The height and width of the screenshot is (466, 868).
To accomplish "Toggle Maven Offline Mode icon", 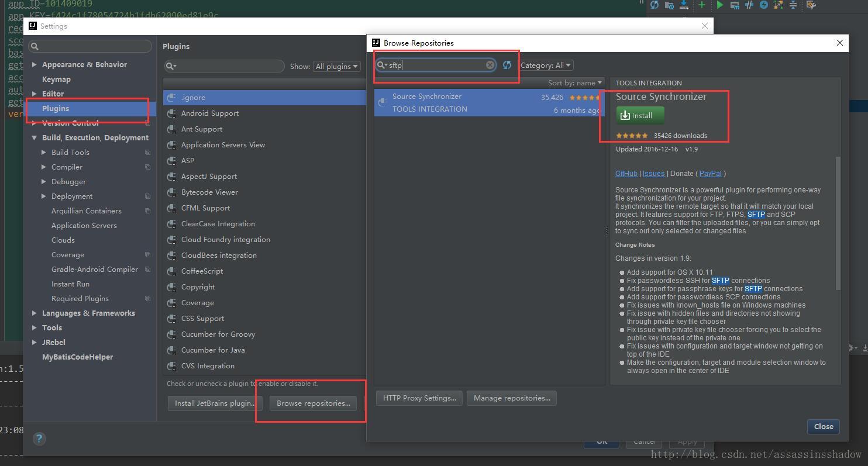I will tap(749, 5).
